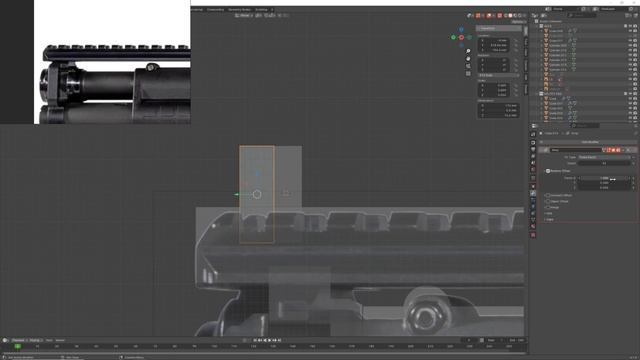Collapse the second collection in the outliner
640x360 pixels.
pos(537,94)
